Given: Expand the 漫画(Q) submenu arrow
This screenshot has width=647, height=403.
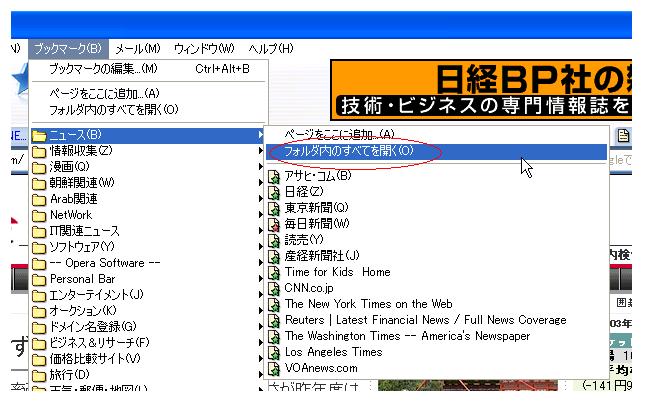Looking at the screenshot, I should pyautogui.click(x=260, y=167).
